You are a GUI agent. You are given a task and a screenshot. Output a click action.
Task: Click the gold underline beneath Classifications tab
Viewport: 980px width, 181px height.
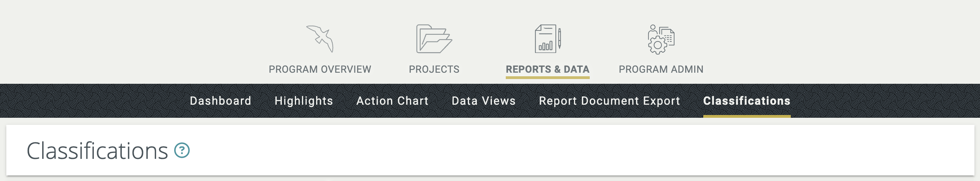747,116
